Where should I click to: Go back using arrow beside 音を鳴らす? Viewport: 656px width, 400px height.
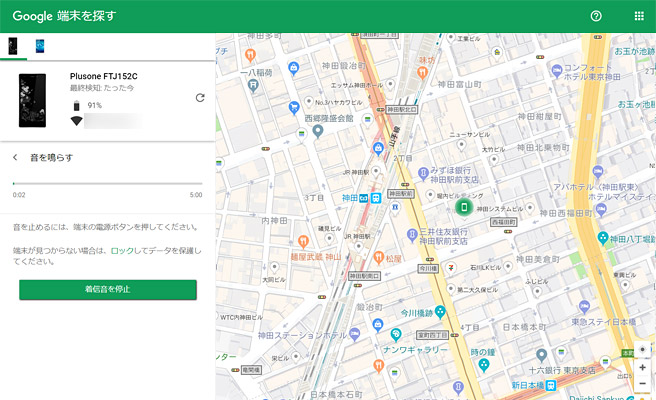15,157
